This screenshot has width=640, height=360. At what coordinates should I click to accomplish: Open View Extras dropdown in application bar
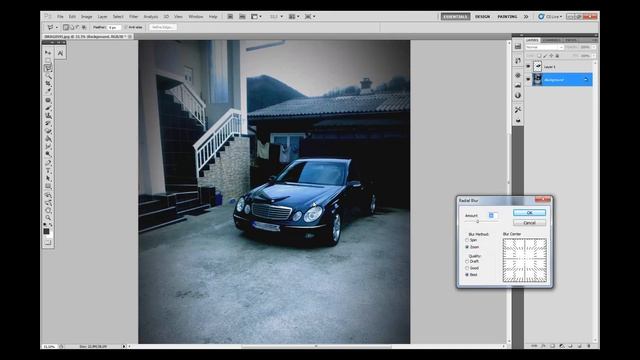[256, 17]
